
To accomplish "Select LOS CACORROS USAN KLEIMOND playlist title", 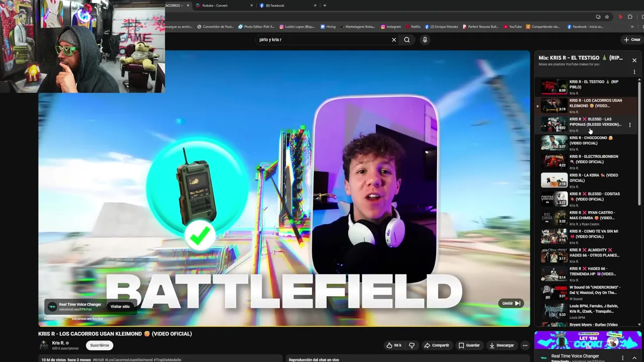I will click(596, 103).
